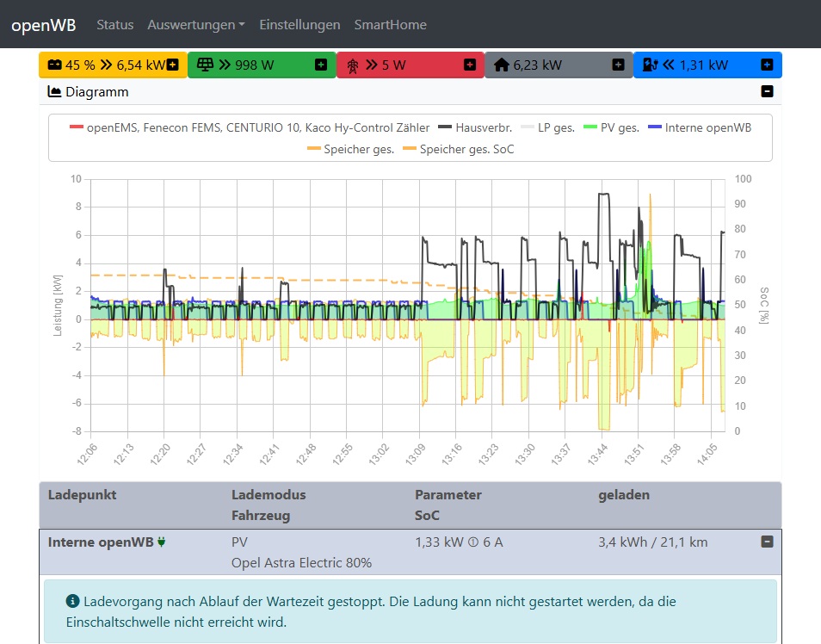Click the solar panel PV icon
Viewport: 821px width, 644px height.
(206, 65)
